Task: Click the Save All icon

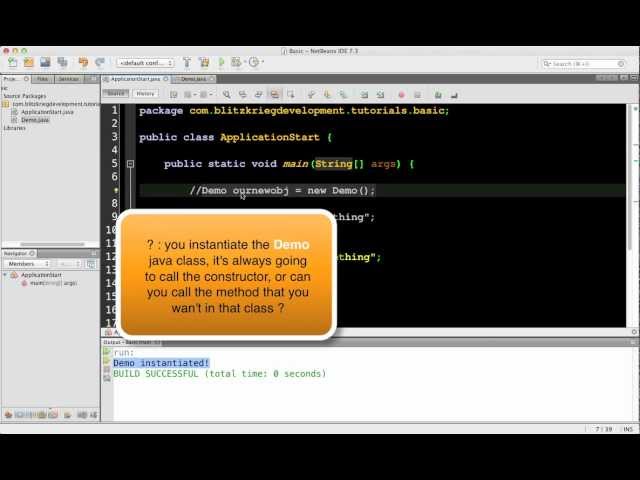Action: (62, 62)
